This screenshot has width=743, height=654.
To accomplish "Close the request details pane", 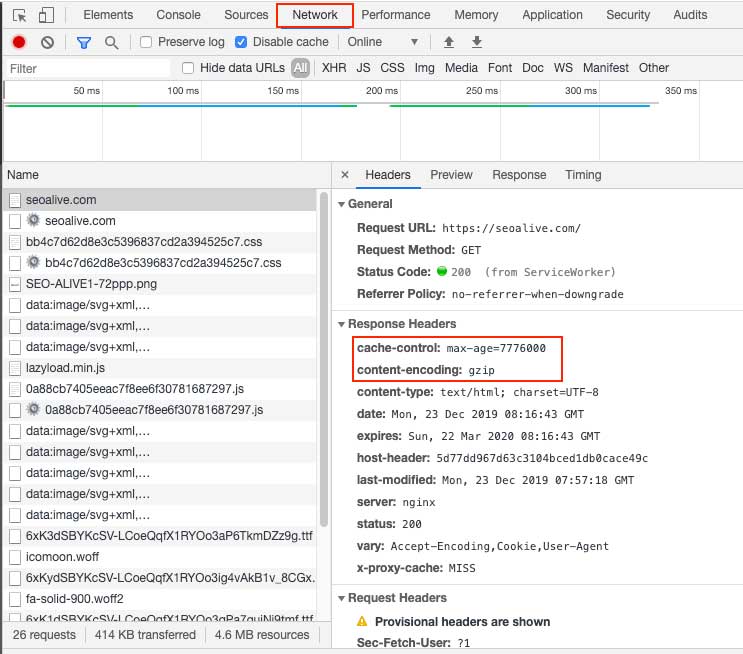I will click(345, 174).
